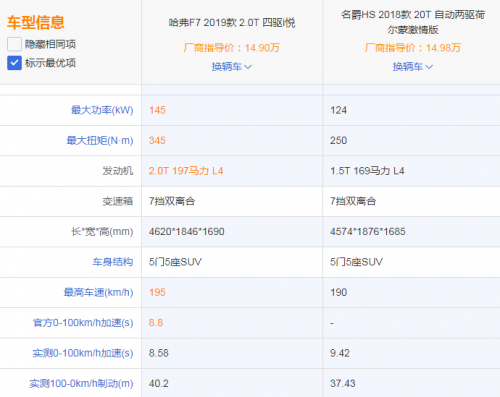Select 7挡双离合 in the 哈弗F7 column

click(x=172, y=201)
